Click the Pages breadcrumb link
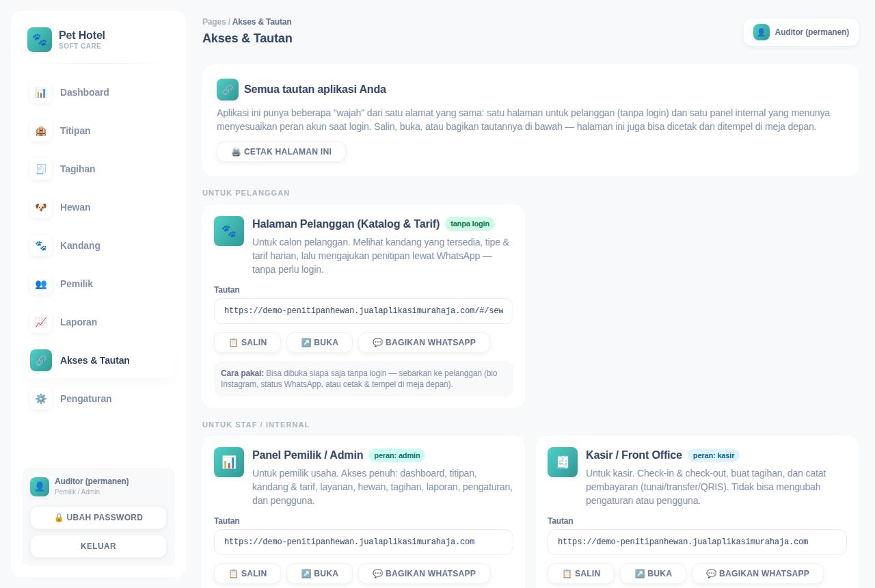 coord(214,22)
